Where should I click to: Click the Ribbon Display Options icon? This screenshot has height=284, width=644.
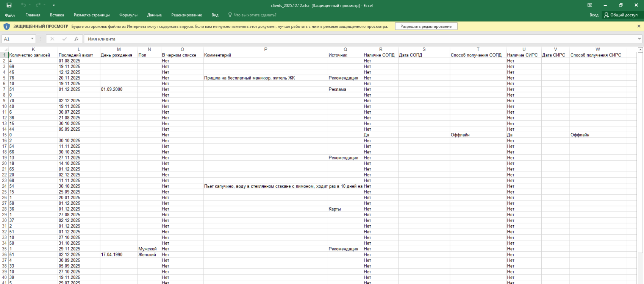(x=590, y=5)
